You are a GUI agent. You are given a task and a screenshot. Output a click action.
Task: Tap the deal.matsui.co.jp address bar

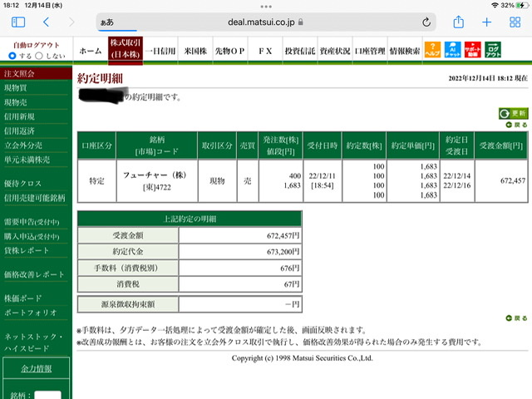(266, 22)
